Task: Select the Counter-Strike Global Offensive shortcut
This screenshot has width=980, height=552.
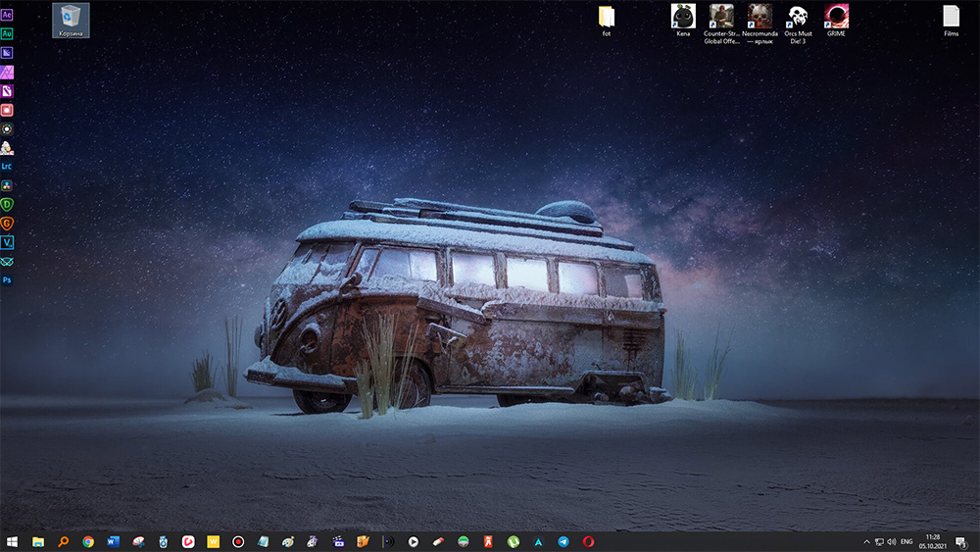Action: [721, 25]
